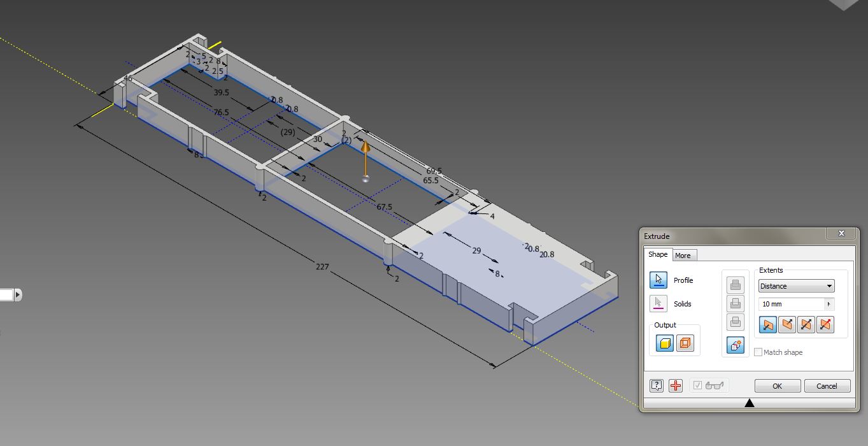868x446 pixels.
Task: Activate the Solids selector icon
Action: point(658,304)
